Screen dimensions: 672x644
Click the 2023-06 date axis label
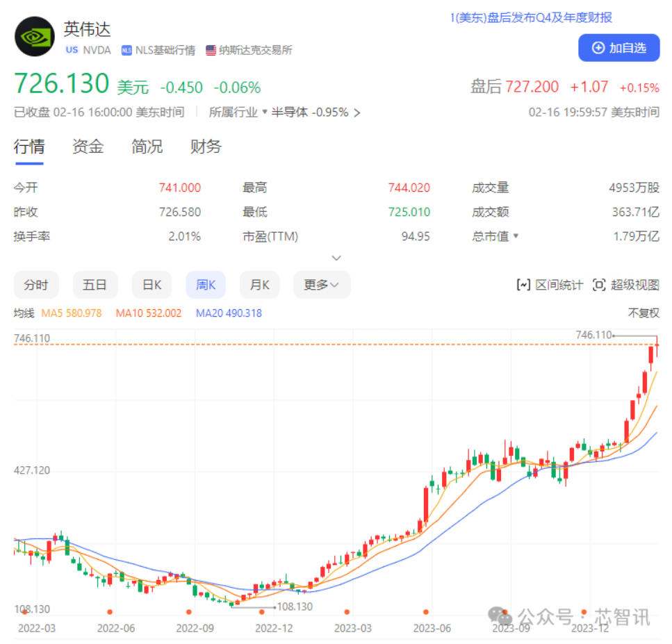tap(432, 629)
